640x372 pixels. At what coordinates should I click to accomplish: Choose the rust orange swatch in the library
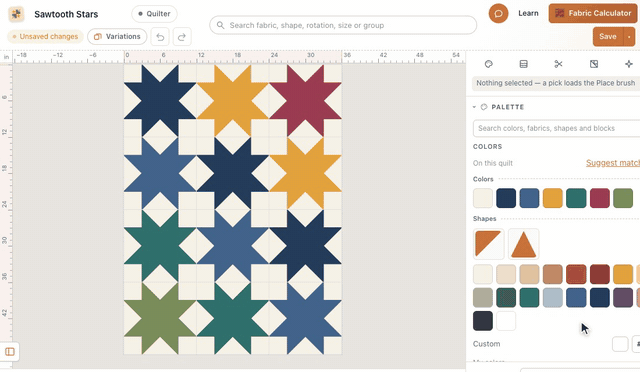tap(576, 274)
